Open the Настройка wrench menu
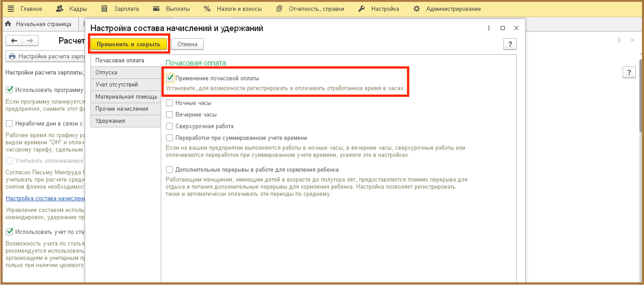644x285 pixels. tap(361, 9)
